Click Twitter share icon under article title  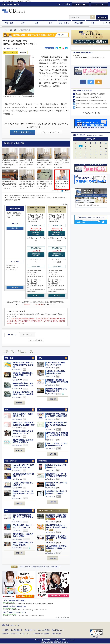point(57,48)
